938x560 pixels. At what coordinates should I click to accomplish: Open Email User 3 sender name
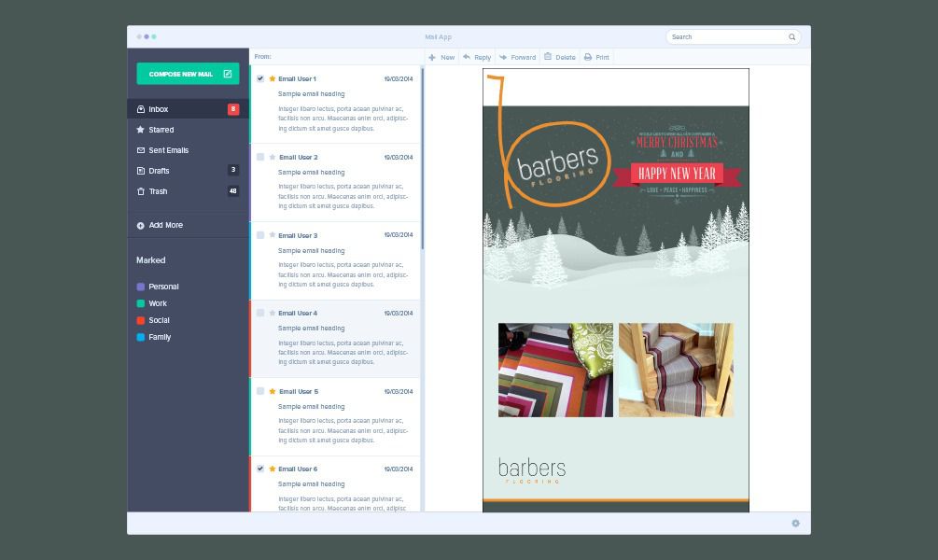298,235
